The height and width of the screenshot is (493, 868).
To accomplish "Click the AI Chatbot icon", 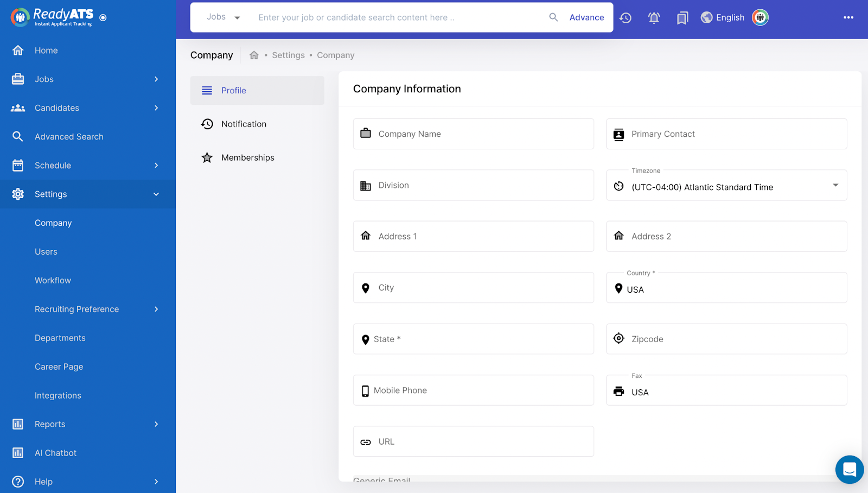I will click(18, 453).
